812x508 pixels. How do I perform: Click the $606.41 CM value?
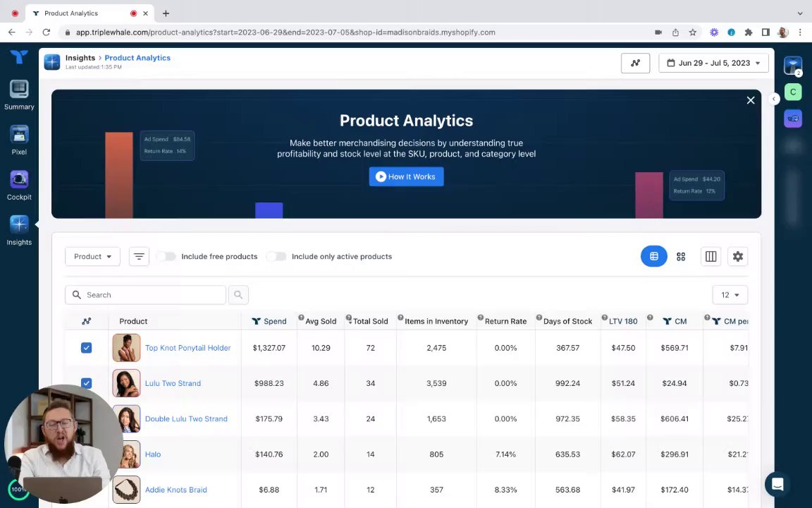(x=675, y=419)
